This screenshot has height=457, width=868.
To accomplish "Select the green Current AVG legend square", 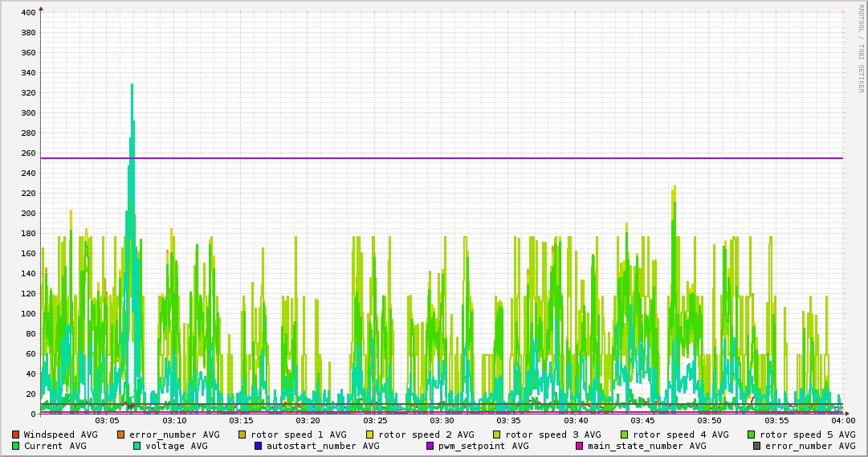I will click(x=16, y=446).
